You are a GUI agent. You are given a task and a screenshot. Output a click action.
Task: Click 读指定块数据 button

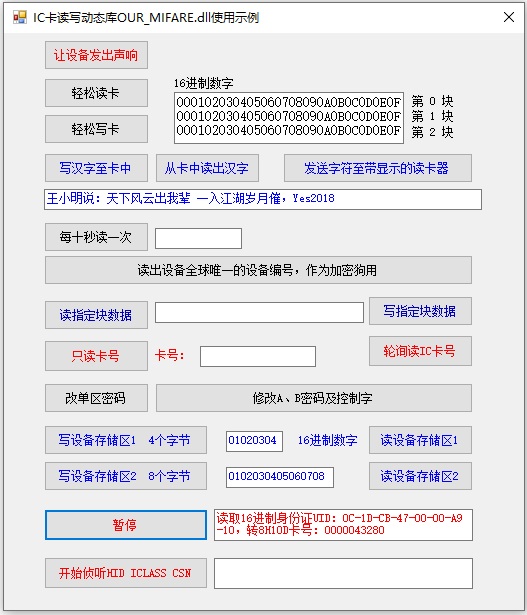tap(96, 315)
